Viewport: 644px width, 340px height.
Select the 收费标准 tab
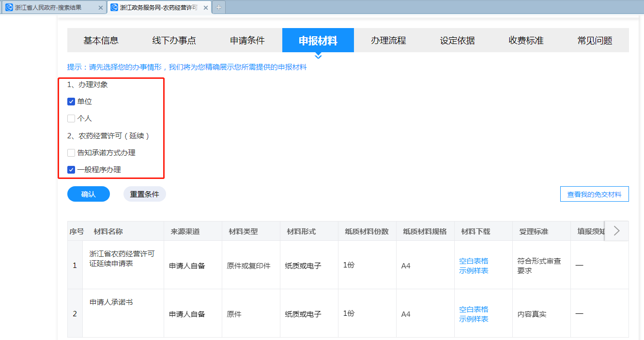(526, 41)
